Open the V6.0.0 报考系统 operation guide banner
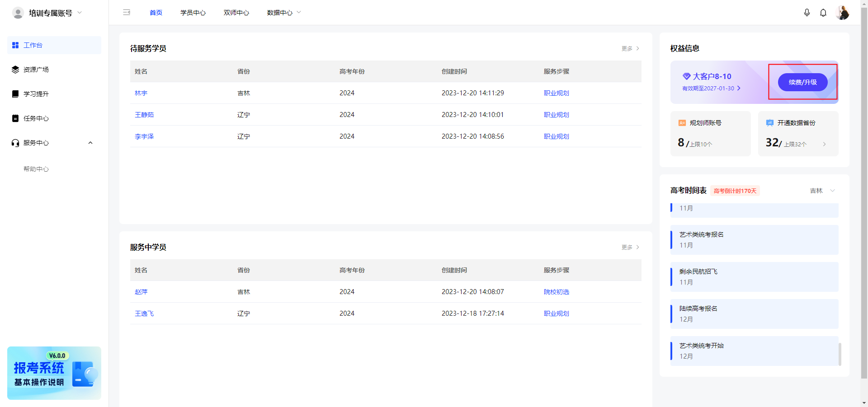The height and width of the screenshot is (407, 868). click(x=54, y=373)
